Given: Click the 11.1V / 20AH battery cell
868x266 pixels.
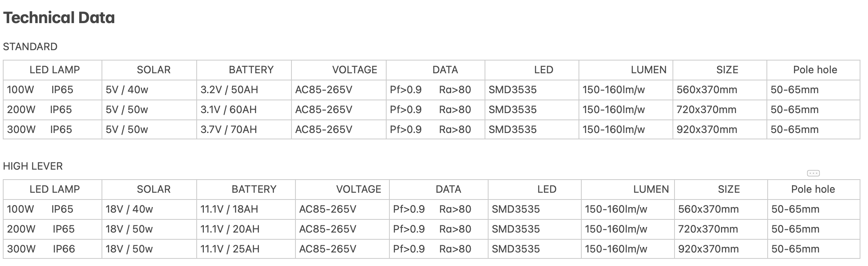Looking at the screenshot, I should click(230, 229).
